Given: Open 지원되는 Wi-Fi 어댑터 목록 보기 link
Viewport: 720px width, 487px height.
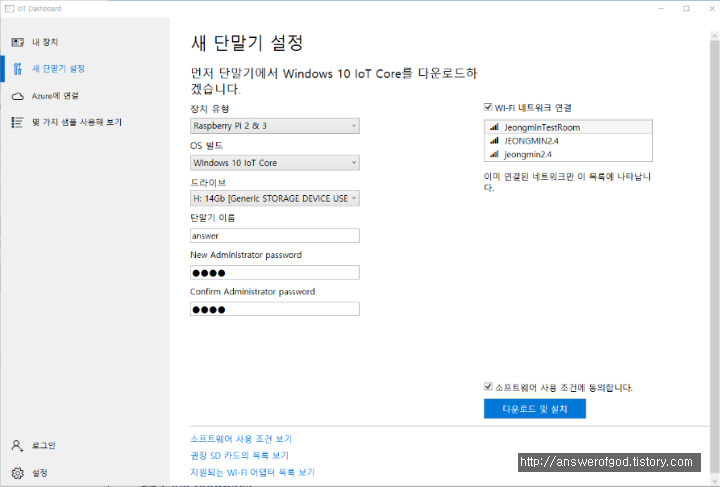Looking at the screenshot, I should [x=252, y=472].
